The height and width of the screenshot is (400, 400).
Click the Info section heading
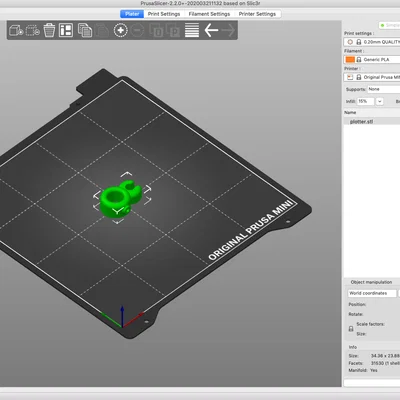coord(353,347)
